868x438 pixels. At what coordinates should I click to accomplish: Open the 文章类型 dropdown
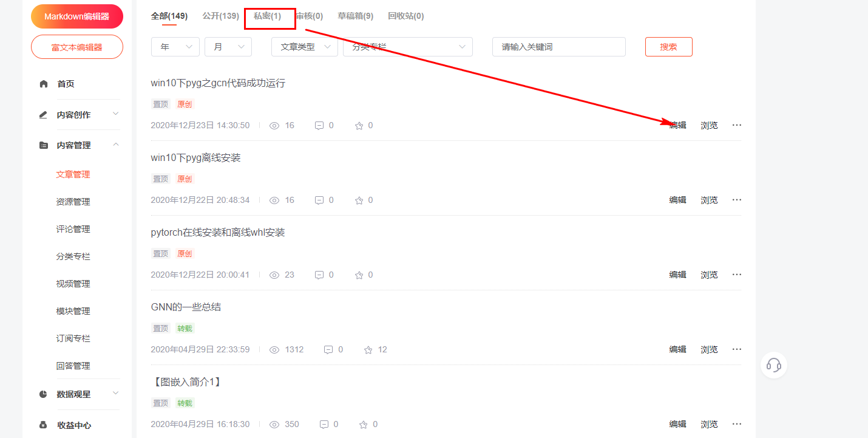click(305, 47)
